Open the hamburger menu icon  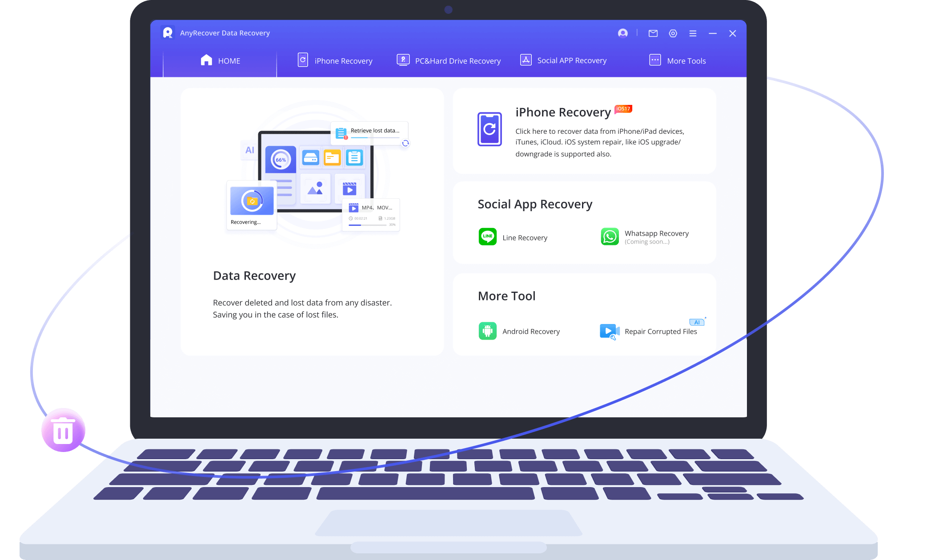coord(693,33)
